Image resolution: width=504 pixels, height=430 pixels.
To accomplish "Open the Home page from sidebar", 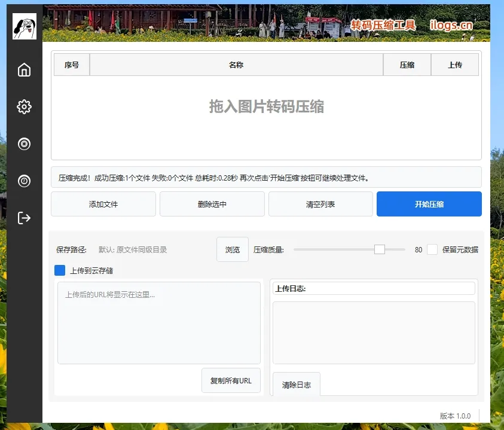I will coord(24,70).
